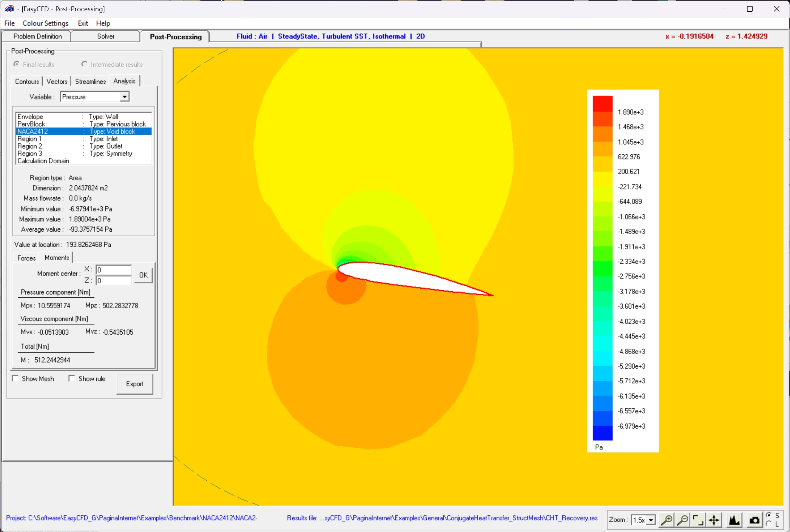Click the legend label 1.890e+3
The height and width of the screenshot is (532, 790).
click(631, 112)
